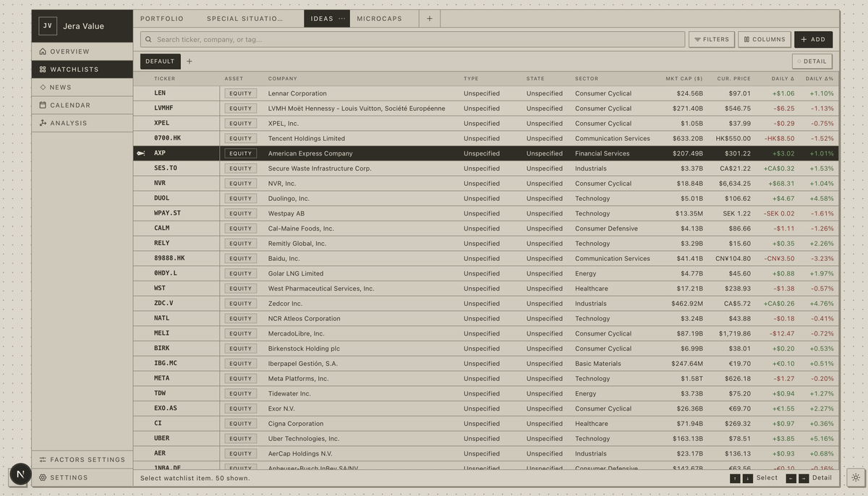
Task: Click Iberpapel Gestión, S.A.
Action: [x=302, y=364]
